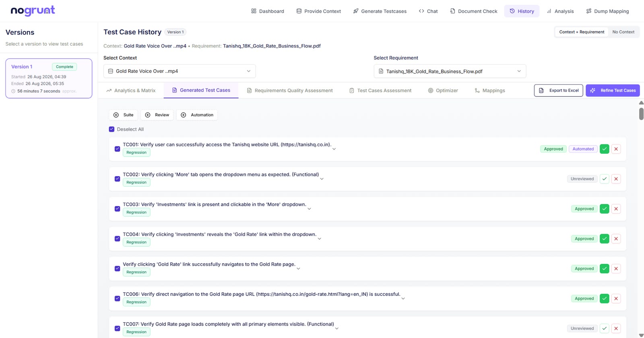The height and width of the screenshot is (338, 644).
Task: Expand TC001 details chevron
Action: point(334,149)
